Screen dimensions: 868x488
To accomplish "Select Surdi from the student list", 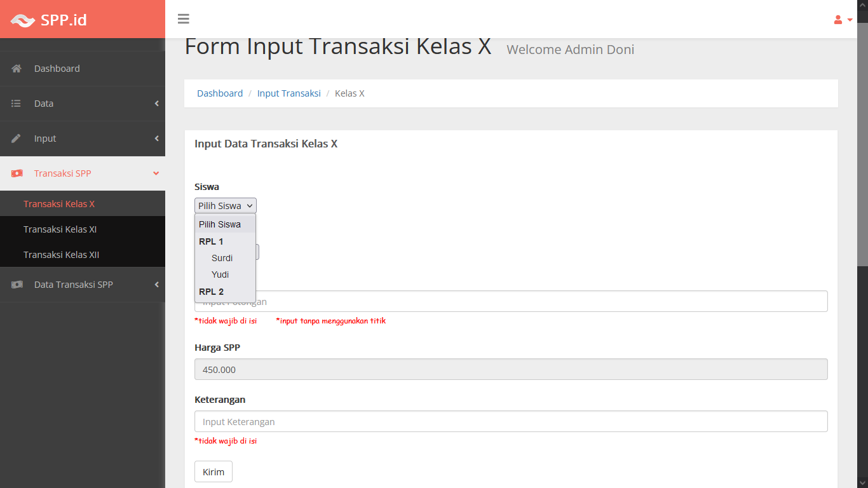I will 222,258.
